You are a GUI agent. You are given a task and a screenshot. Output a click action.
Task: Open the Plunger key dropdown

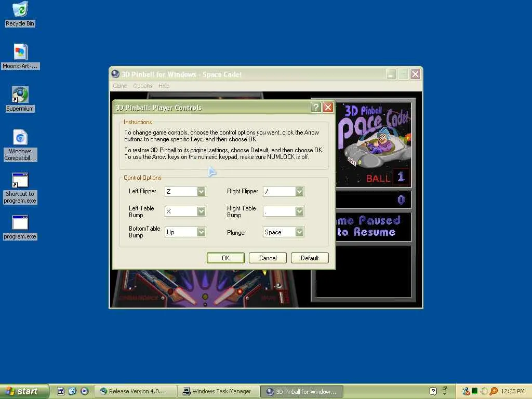pyautogui.click(x=299, y=232)
